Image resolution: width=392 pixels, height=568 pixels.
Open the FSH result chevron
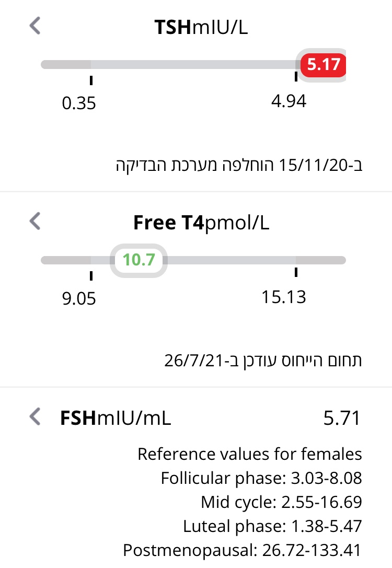click(35, 417)
